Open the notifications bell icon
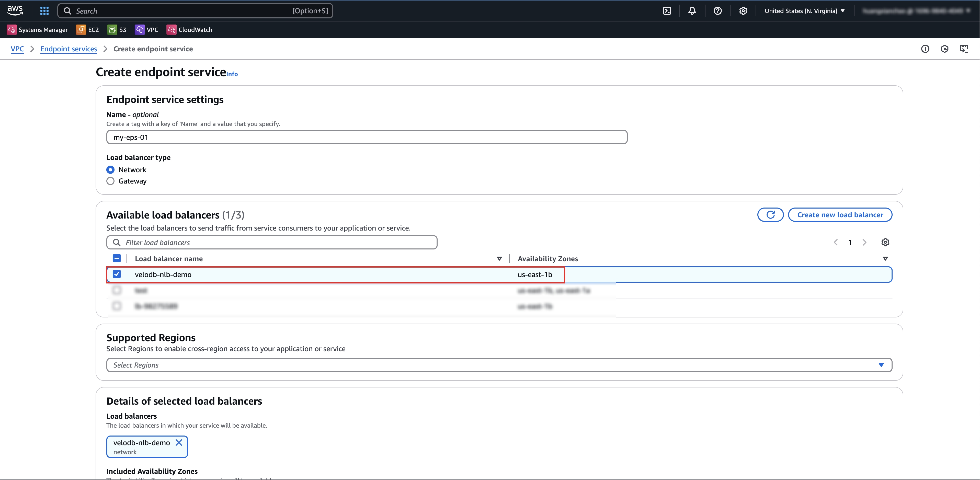This screenshot has height=480, width=980. (692, 11)
